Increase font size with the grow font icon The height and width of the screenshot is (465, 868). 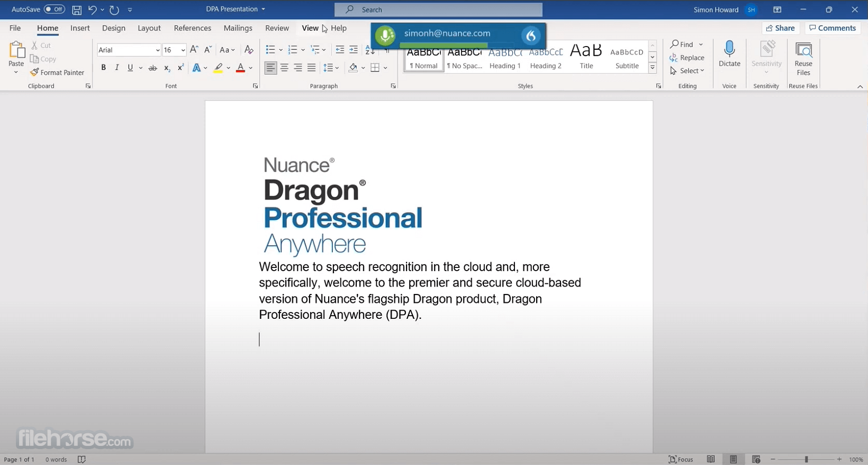click(x=194, y=50)
